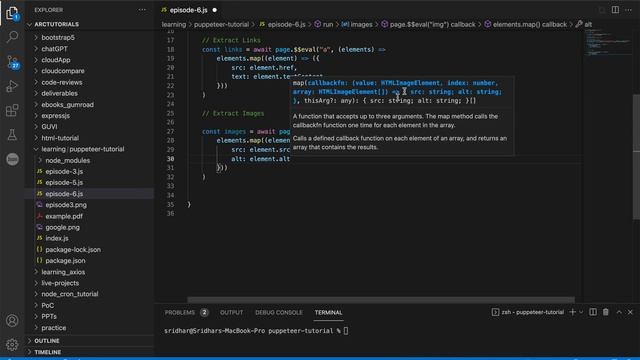The height and width of the screenshot is (360, 640).
Task: Open episode-5.js file
Action: [x=64, y=183]
